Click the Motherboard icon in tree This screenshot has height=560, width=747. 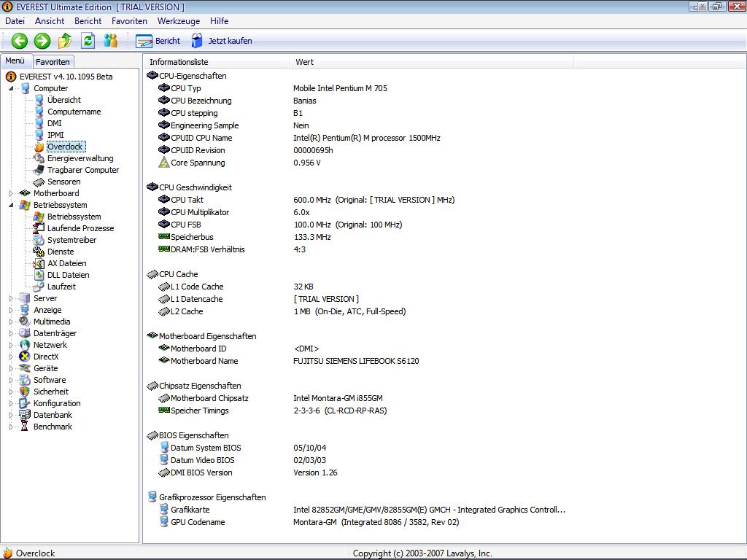click(x=25, y=193)
